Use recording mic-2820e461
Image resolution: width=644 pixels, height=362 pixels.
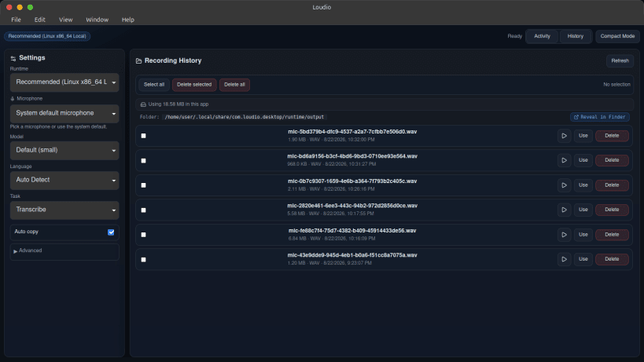tap(583, 210)
